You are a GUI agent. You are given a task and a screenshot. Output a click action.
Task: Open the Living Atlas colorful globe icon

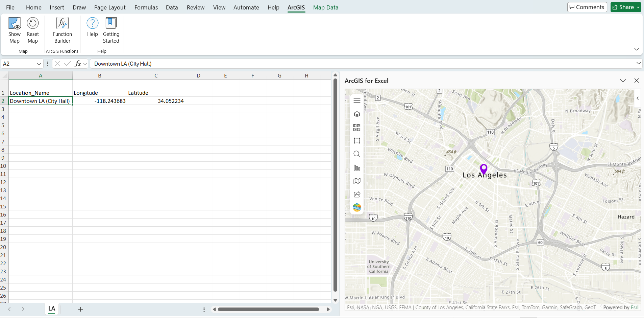(x=357, y=207)
